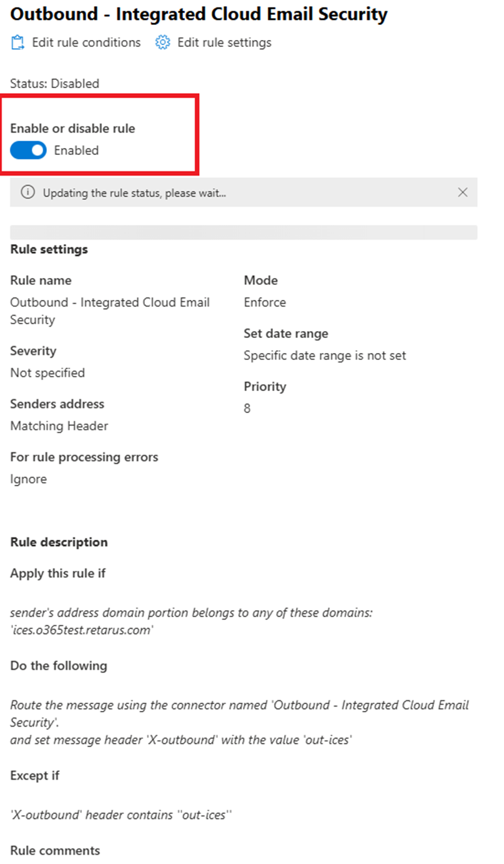Click the gear icon for Edit rule settings
Viewport: 504px width, 864px height.
coord(163,42)
